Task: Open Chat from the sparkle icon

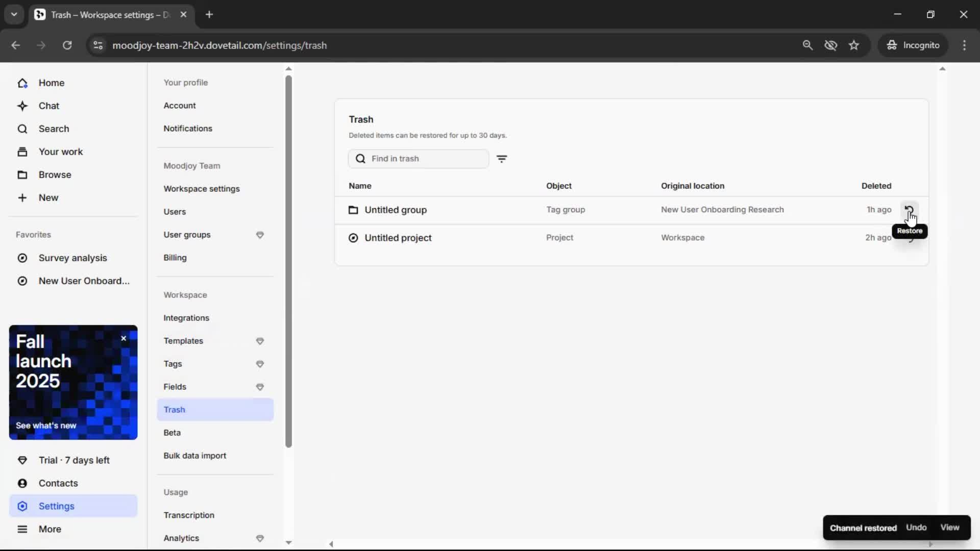Action: (x=22, y=106)
